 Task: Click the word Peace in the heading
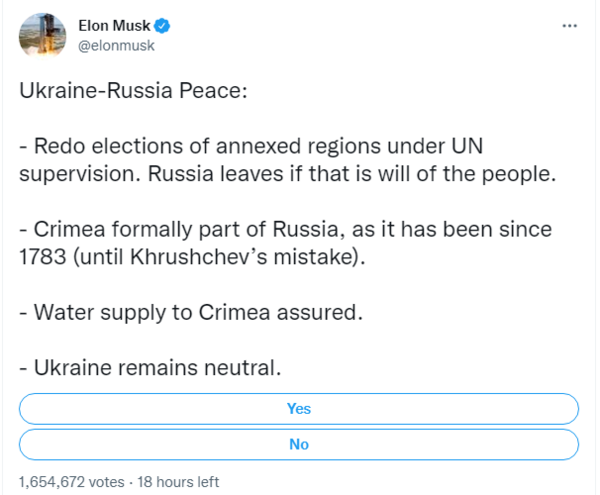click(x=213, y=91)
